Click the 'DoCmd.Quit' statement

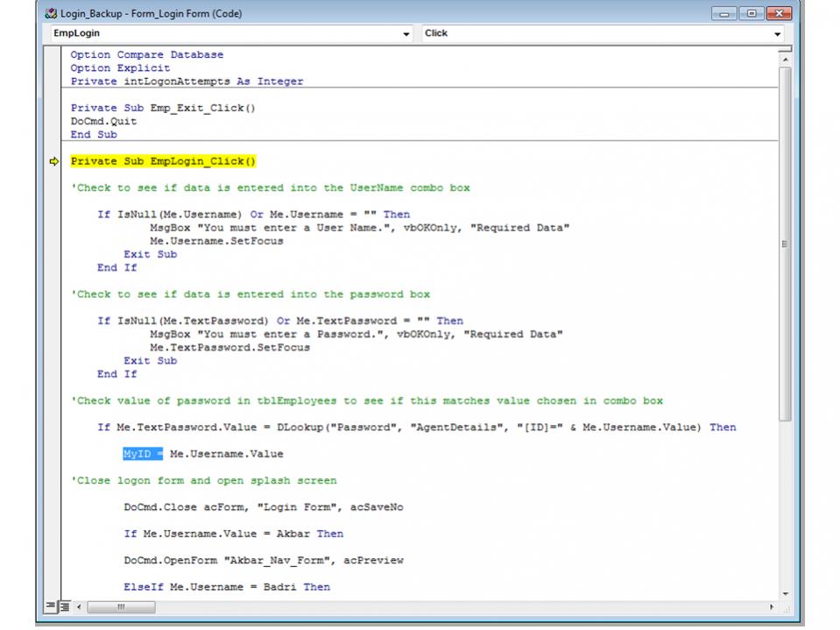(x=103, y=122)
